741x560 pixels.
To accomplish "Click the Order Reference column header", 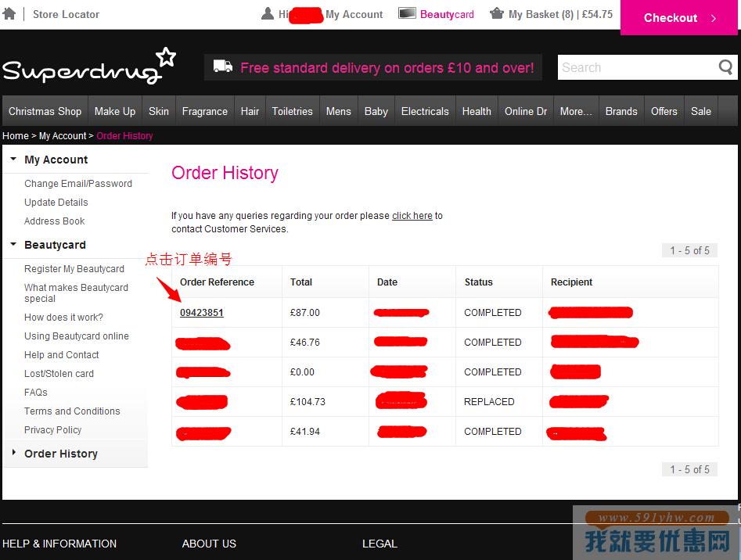I will (217, 282).
